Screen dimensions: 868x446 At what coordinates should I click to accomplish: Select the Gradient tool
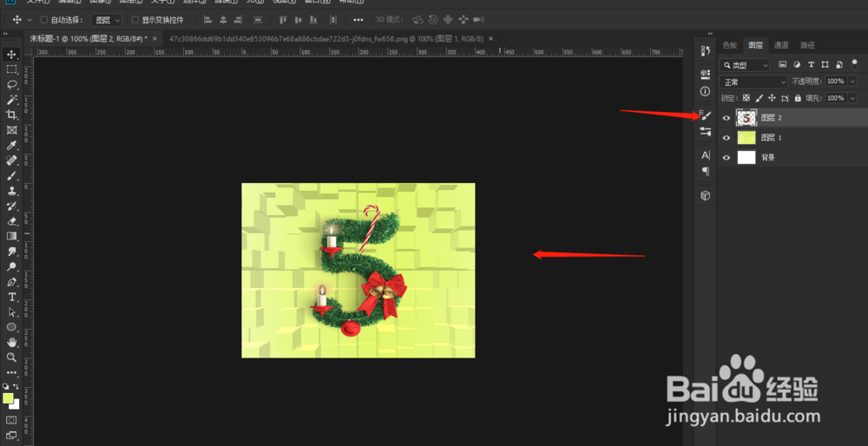[11, 236]
